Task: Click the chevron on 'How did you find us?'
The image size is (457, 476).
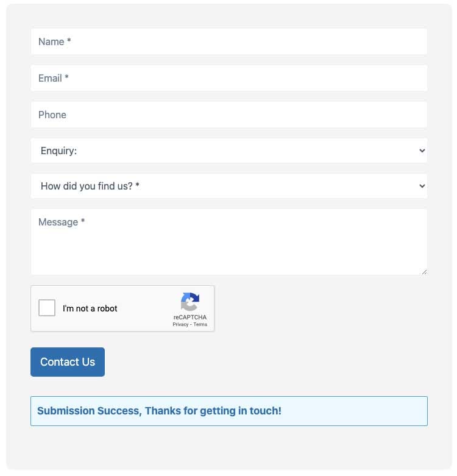Action: (x=422, y=186)
